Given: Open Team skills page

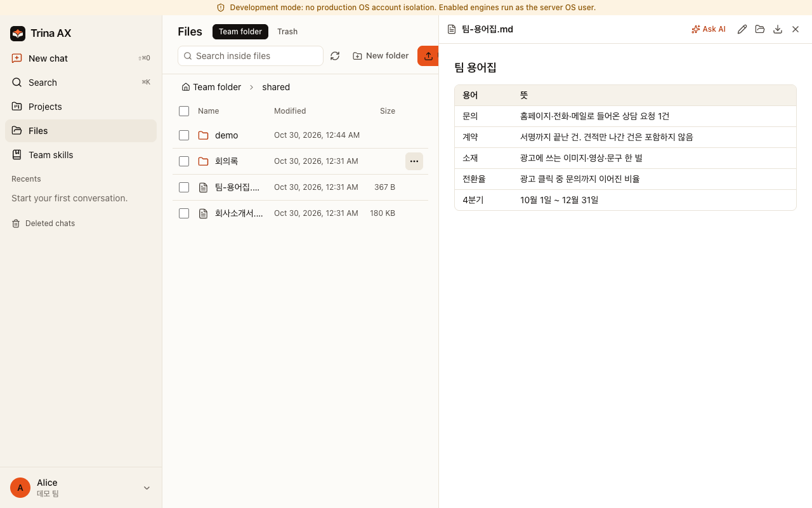Looking at the screenshot, I should coord(81,155).
